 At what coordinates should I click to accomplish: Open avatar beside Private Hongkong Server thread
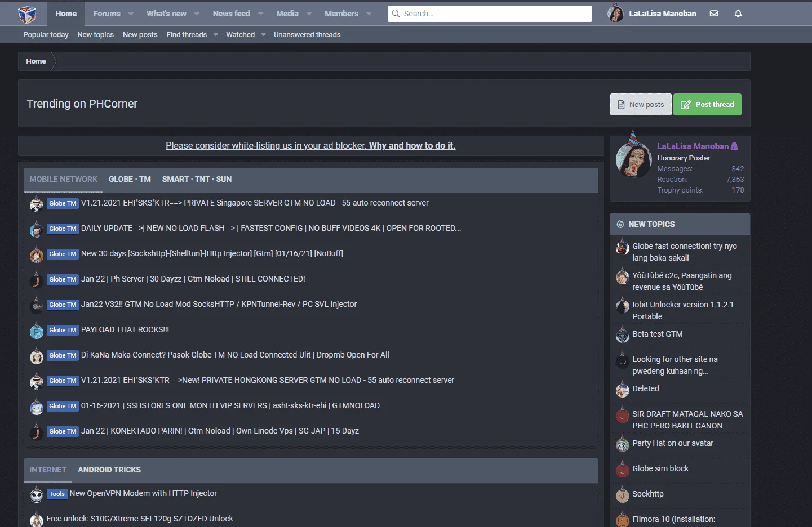(37, 381)
